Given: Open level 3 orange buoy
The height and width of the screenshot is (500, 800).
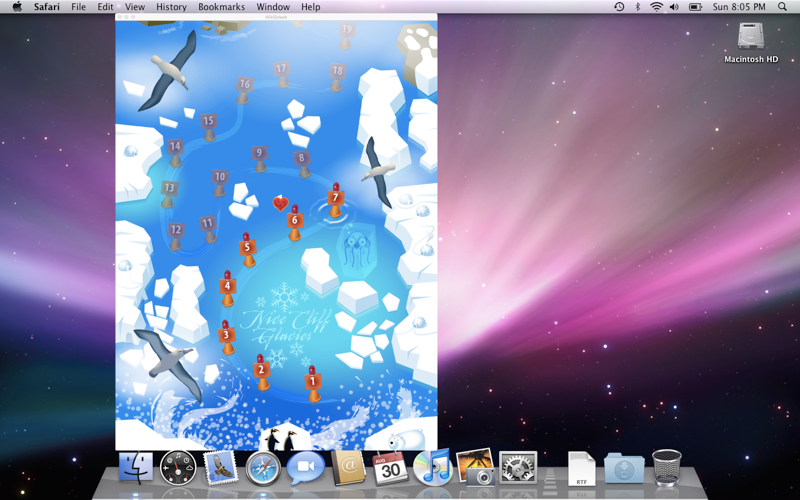Looking at the screenshot, I should point(227,337).
